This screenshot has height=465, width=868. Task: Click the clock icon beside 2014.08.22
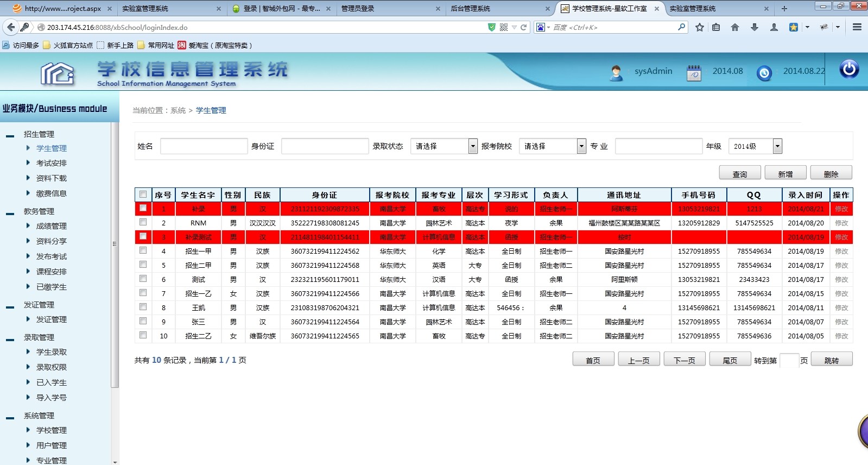pos(764,73)
